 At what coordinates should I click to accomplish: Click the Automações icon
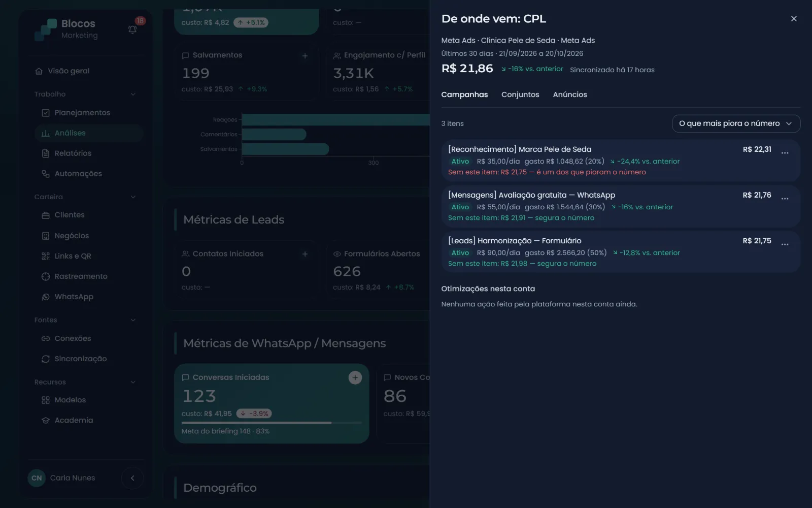pos(46,174)
